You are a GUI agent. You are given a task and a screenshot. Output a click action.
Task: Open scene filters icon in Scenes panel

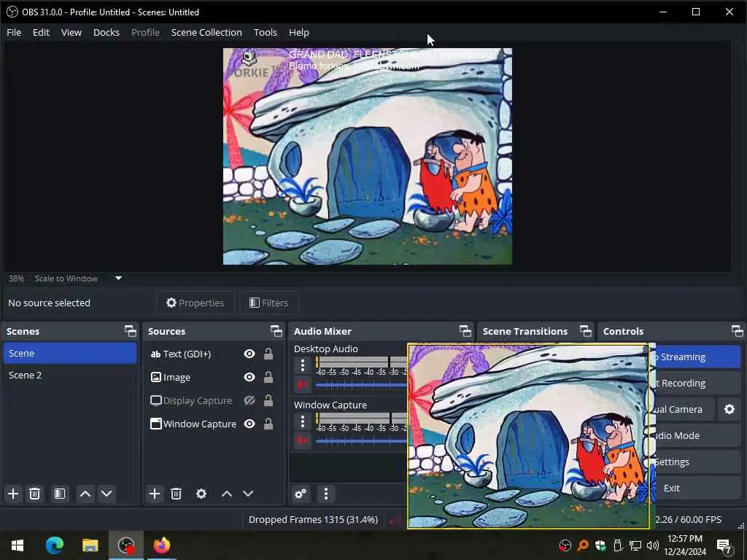tap(60, 494)
